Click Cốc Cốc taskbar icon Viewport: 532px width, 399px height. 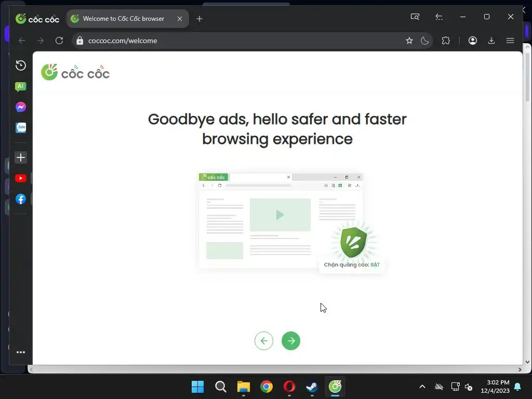pos(335,387)
